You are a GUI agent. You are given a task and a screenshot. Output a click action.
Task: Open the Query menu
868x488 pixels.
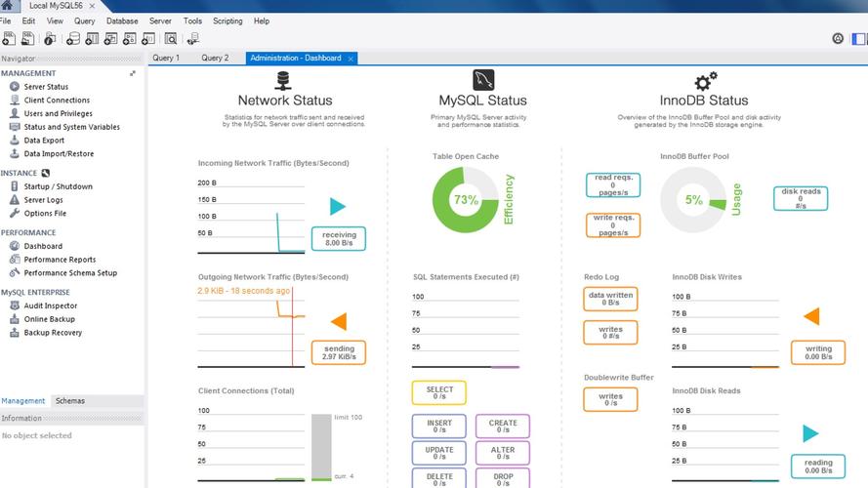(84, 21)
